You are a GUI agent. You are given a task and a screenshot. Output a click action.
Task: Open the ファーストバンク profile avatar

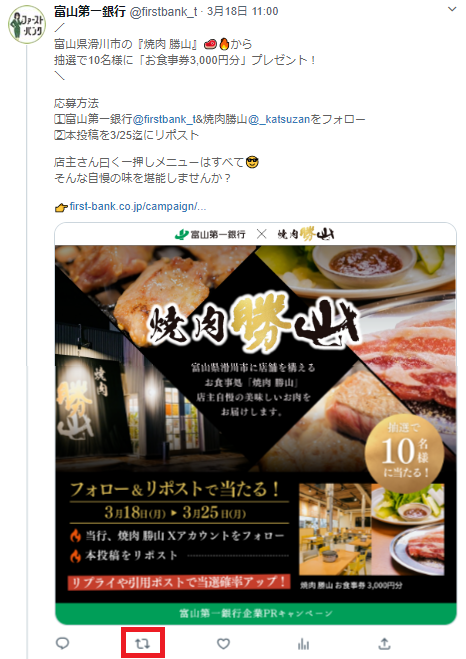[27, 24]
